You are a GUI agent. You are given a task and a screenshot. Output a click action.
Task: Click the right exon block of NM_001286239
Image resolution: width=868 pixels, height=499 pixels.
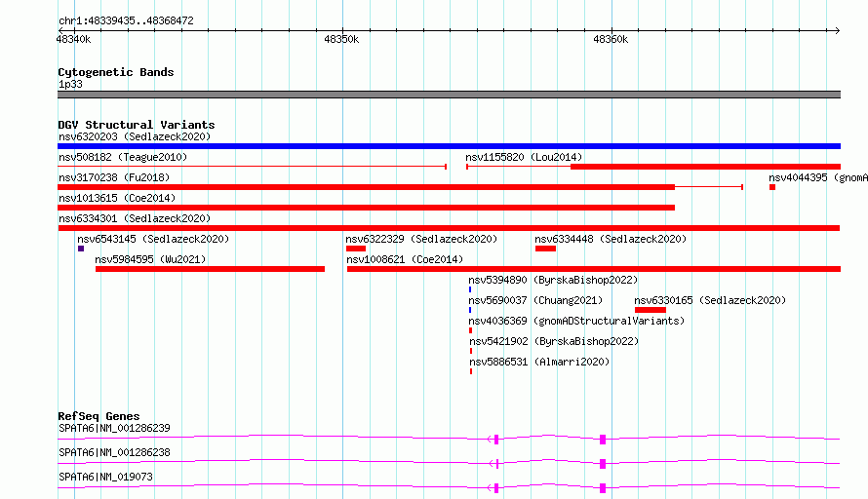(x=603, y=440)
